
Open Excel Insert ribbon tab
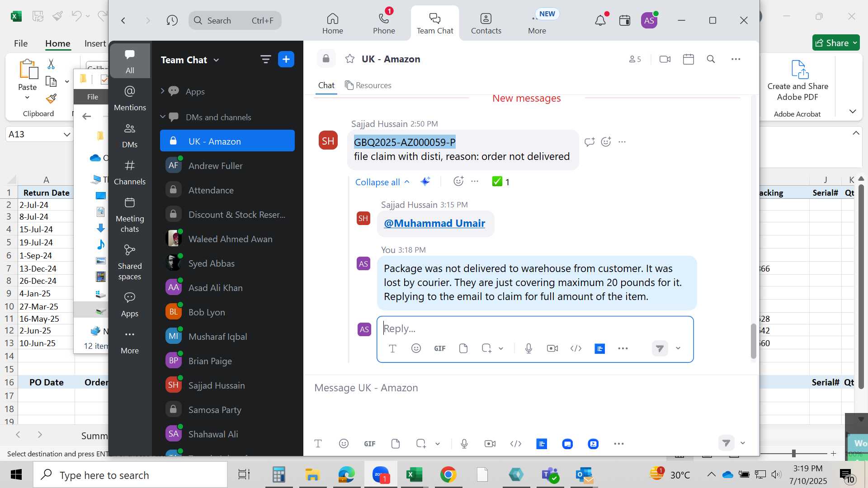tap(95, 43)
